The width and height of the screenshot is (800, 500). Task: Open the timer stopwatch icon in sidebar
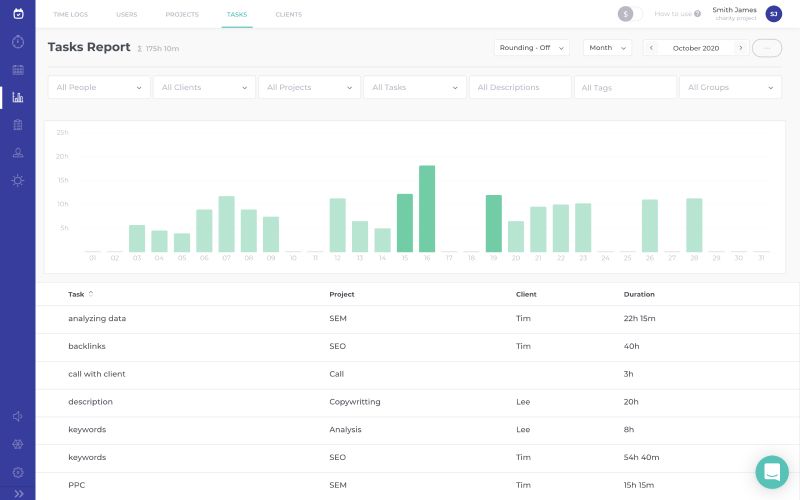pyautogui.click(x=18, y=41)
